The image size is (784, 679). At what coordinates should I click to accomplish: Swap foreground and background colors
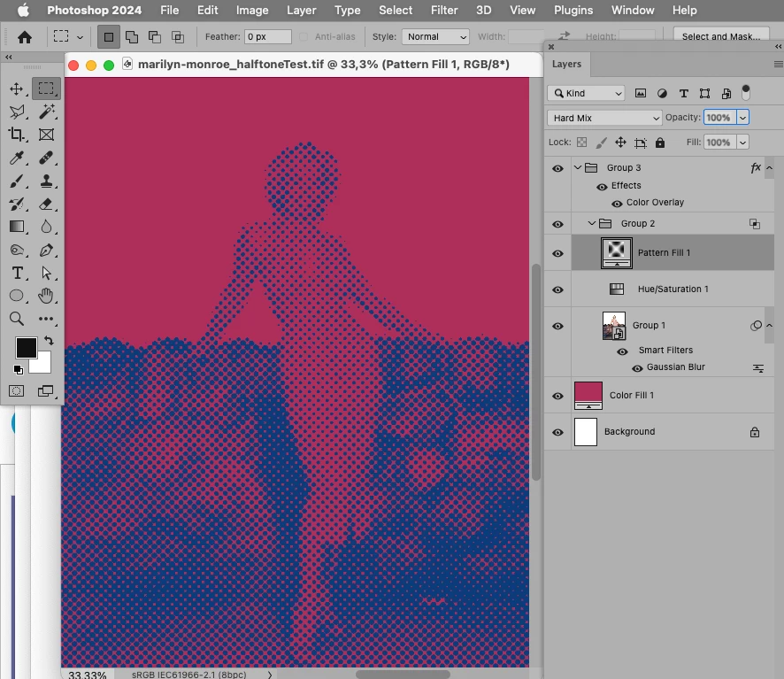click(x=49, y=341)
